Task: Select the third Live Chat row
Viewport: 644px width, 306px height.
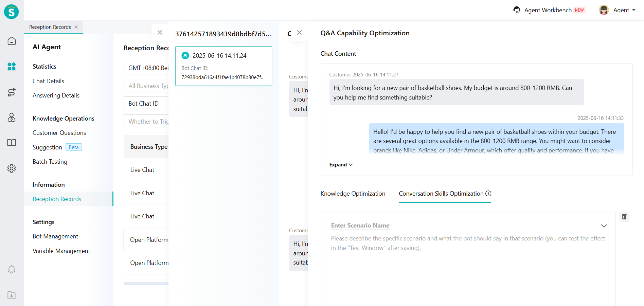Action: click(x=146, y=216)
